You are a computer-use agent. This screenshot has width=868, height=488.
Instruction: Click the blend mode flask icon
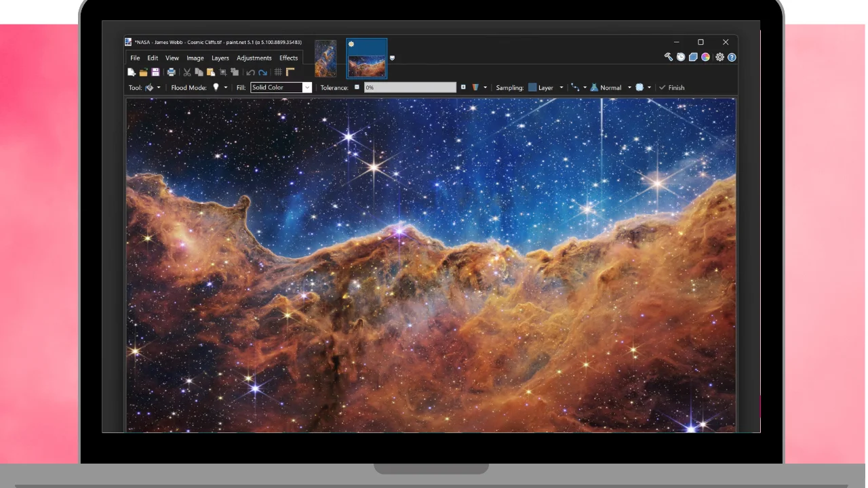[x=594, y=87]
